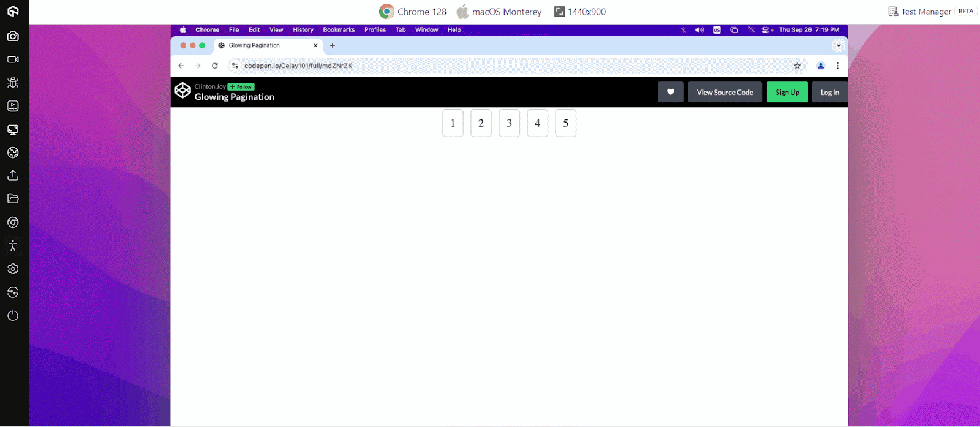The height and width of the screenshot is (427, 980).
Task: Go to pagination page 2
Action: click(481, 123)
